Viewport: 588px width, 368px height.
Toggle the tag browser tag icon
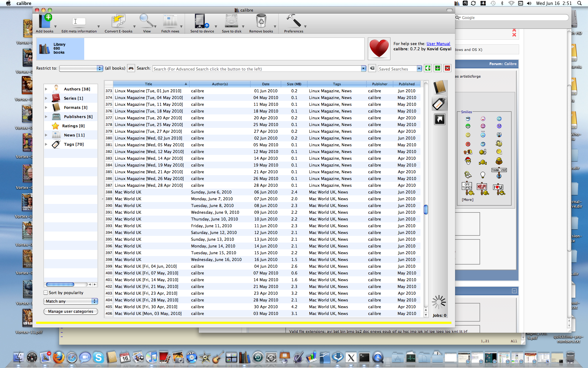[x=439, y=104]
